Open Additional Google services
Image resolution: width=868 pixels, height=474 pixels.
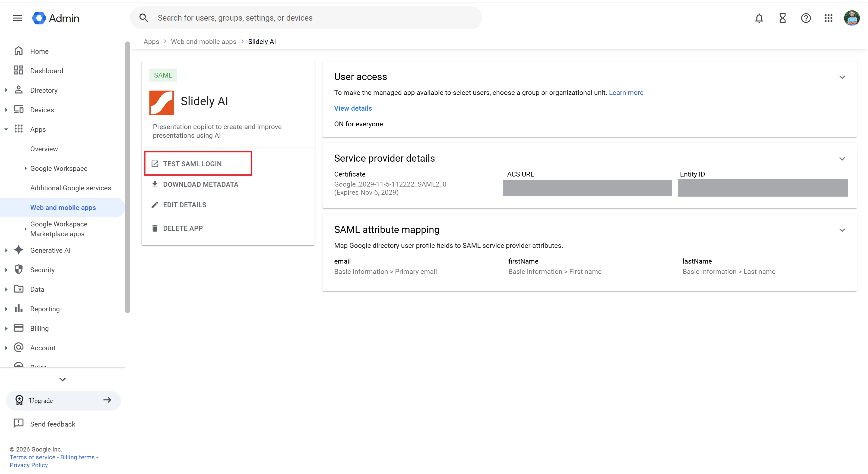[70, 188]
